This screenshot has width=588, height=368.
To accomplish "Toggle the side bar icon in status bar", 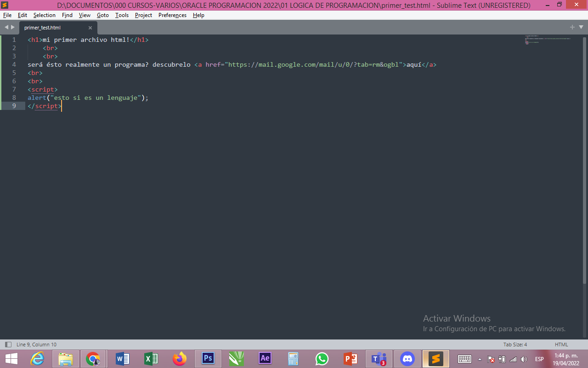I will [x=8, y=345].
